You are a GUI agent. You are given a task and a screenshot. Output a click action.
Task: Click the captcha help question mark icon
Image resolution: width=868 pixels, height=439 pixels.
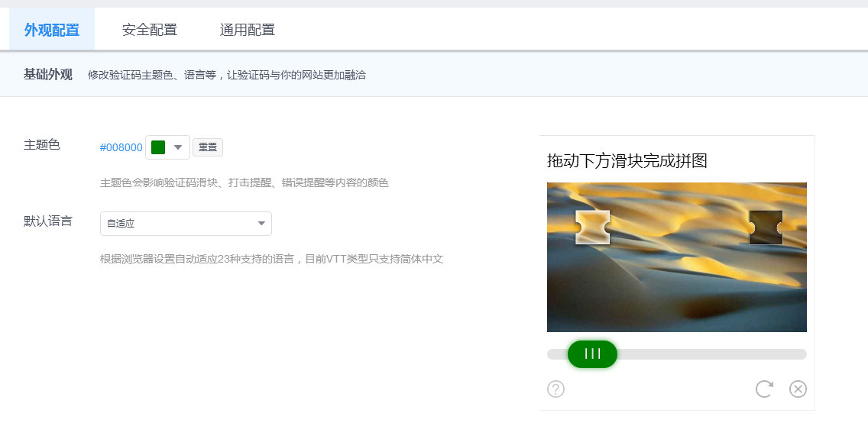click(x=555, y=389)
